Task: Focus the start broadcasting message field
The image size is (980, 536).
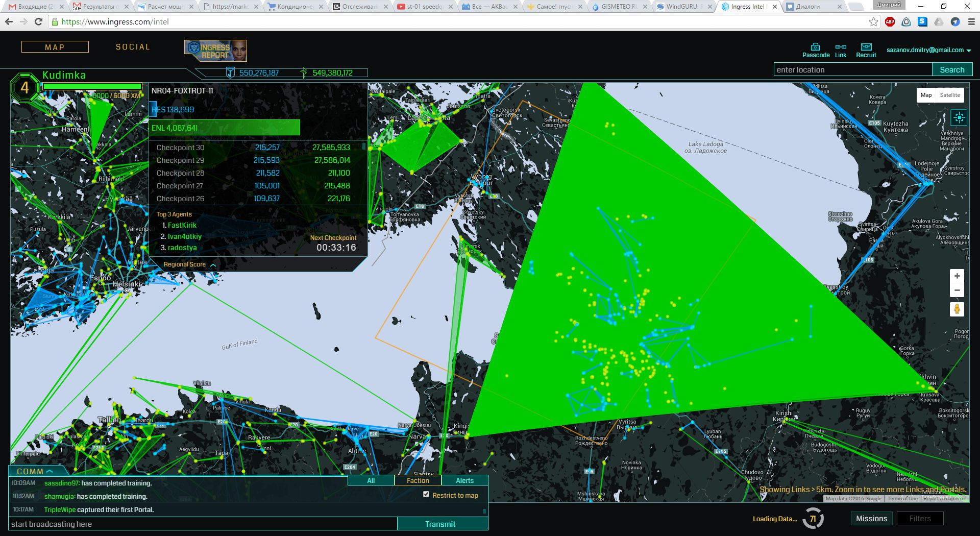Action: pos(203,524)
